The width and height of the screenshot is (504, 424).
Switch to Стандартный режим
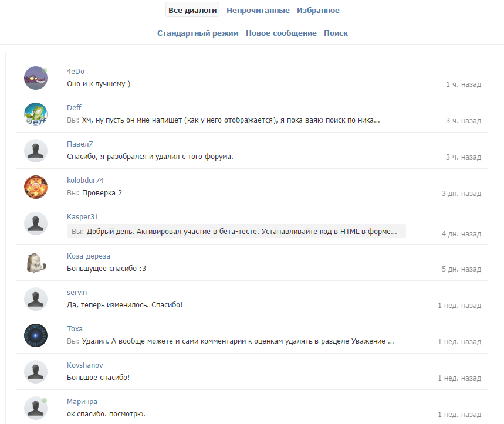(x=198, y=33)
